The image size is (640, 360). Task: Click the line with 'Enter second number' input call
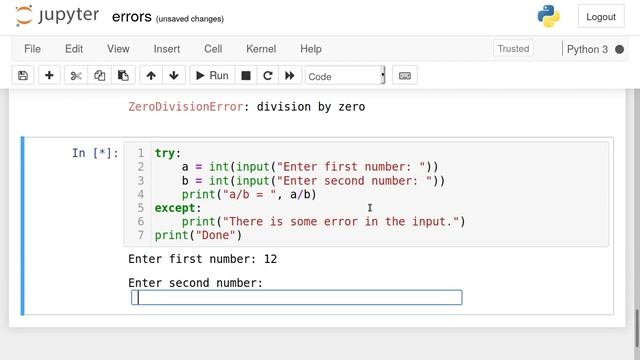tap(313, 180)
